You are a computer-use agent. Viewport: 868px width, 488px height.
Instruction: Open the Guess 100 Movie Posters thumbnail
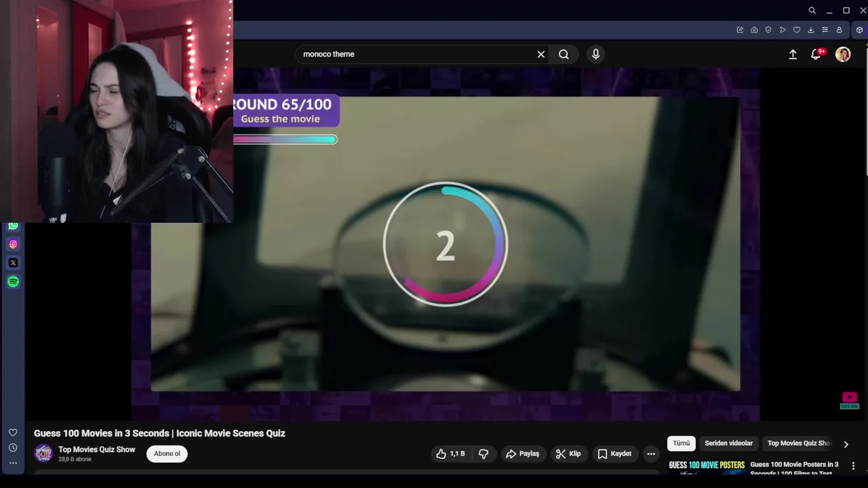point(707,466)
